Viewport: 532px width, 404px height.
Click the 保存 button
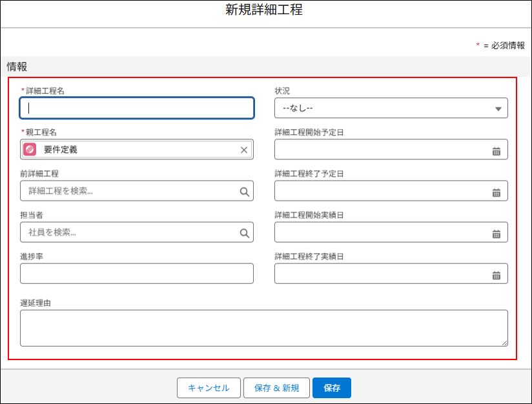(x=331, y=388)
